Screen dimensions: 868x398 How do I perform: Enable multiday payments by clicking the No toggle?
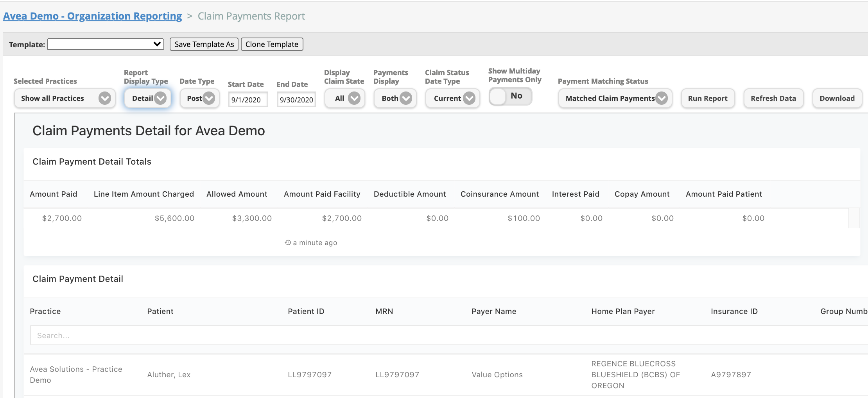510,96
